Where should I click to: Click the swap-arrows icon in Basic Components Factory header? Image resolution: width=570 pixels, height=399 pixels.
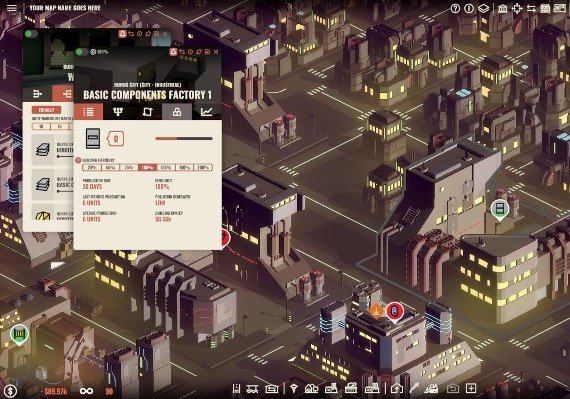(182, 52)
